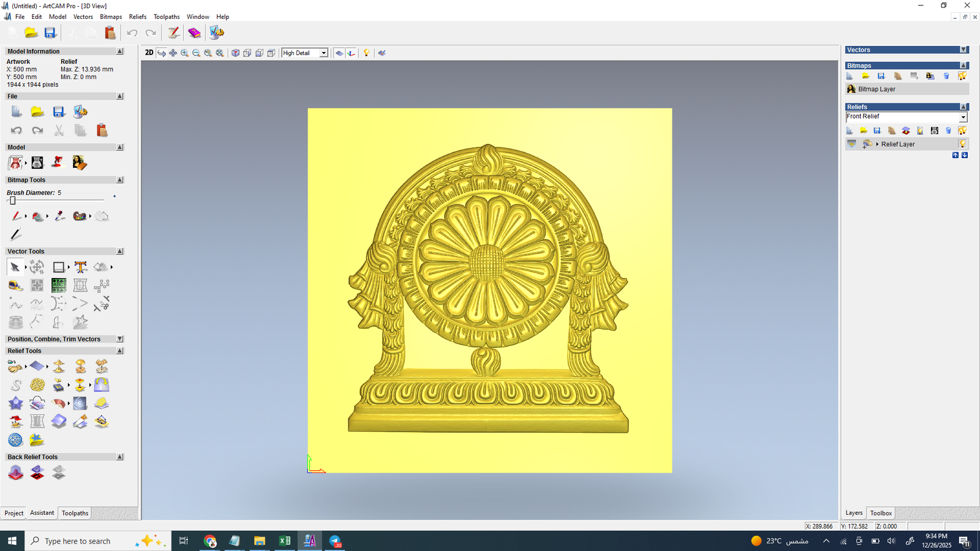Image resolution: width=980 pixels, height=551 pixels.
Task: Toggle all bitmap layers visibility bulbs
Action: (x=962, y=76)
